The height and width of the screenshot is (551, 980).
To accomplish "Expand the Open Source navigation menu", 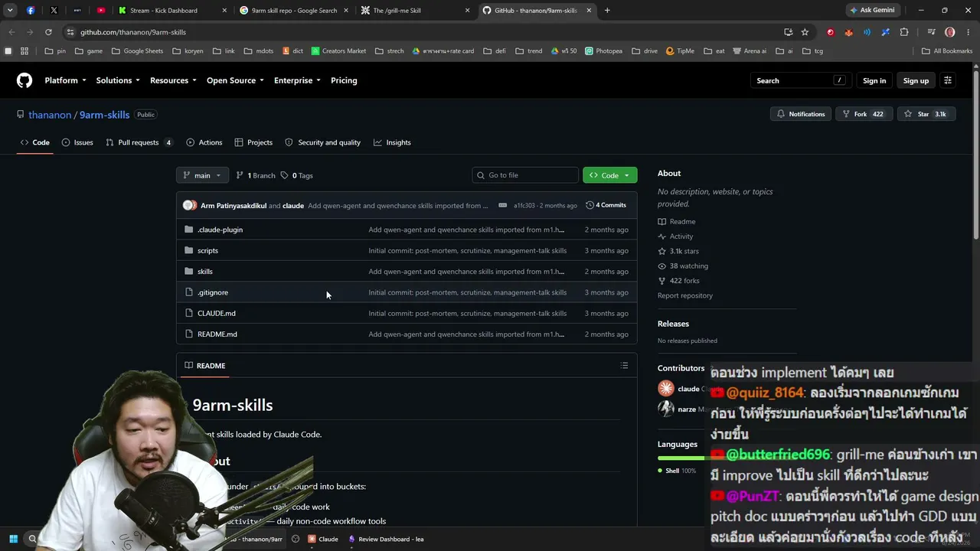I will (x=235, y=80).
